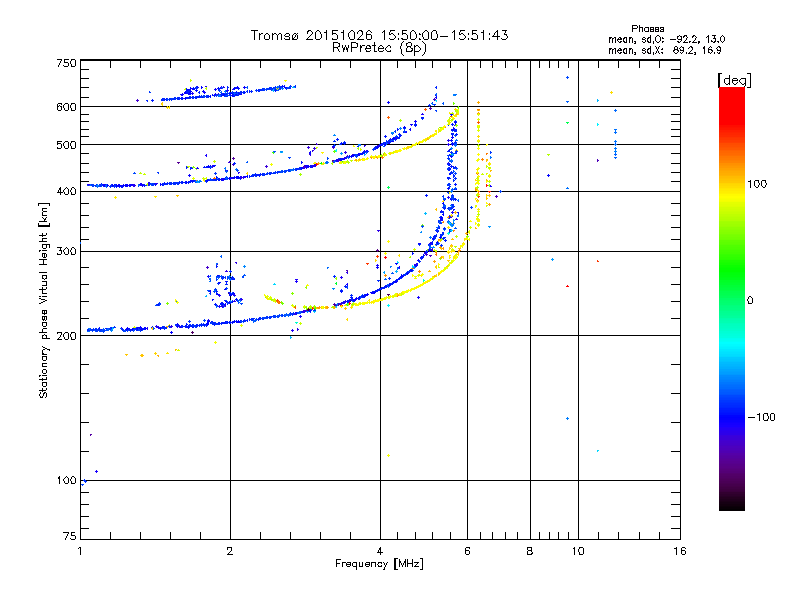Click the vertical yellow trace just past 6 MHz
The width and height of the screenshot is (800, 600).
478,163
